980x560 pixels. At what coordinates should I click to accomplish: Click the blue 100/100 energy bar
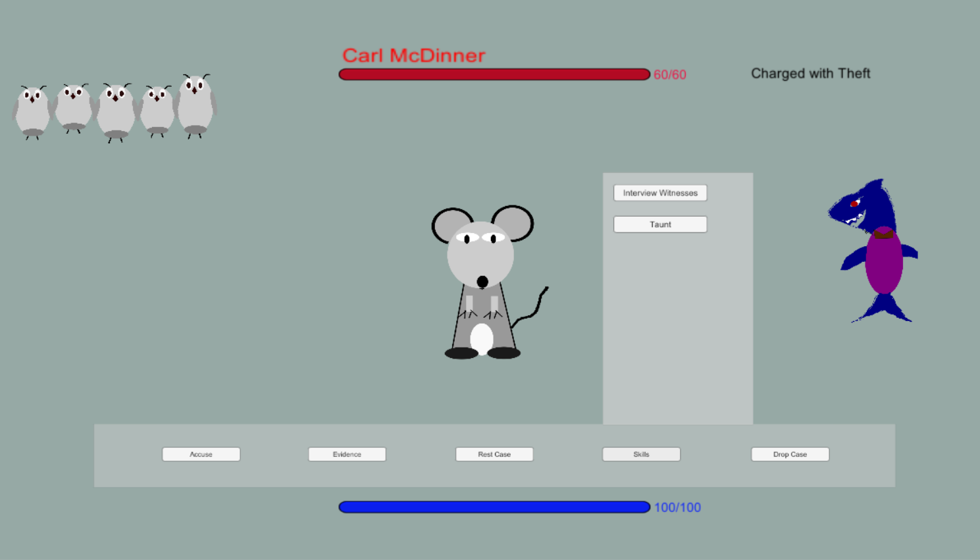pyautogui.click(x=494, y=507)
